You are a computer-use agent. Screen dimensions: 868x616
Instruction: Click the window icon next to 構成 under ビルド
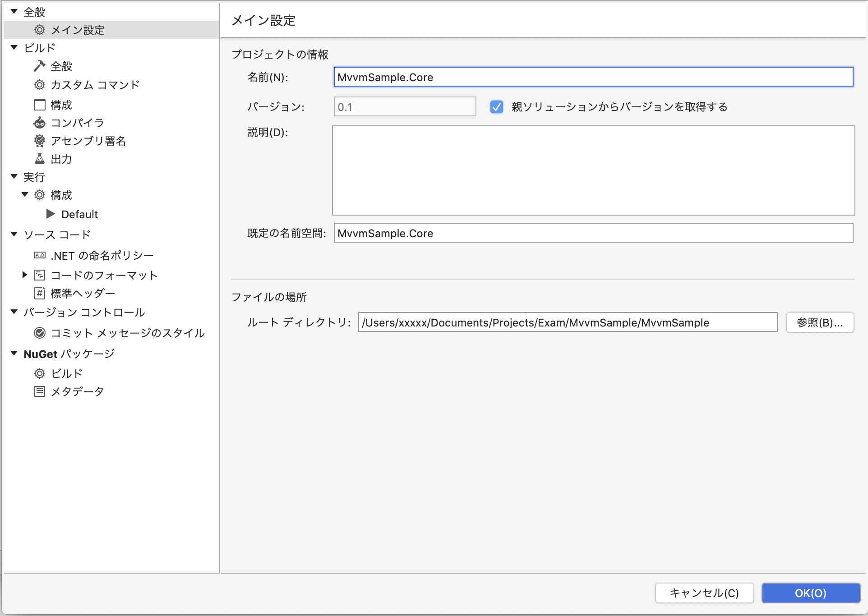(40, 105)
